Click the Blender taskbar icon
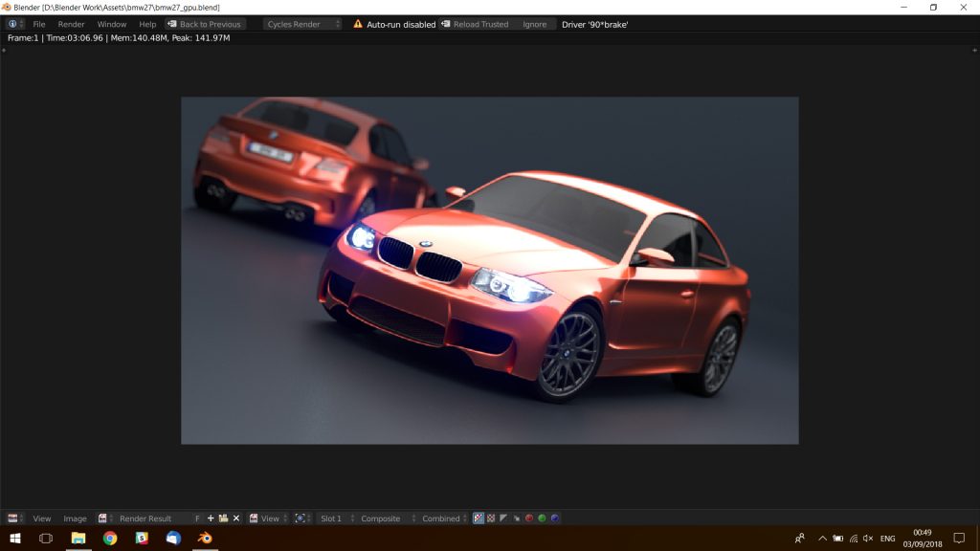Screen dimensions: 980x551 point(205,538)
